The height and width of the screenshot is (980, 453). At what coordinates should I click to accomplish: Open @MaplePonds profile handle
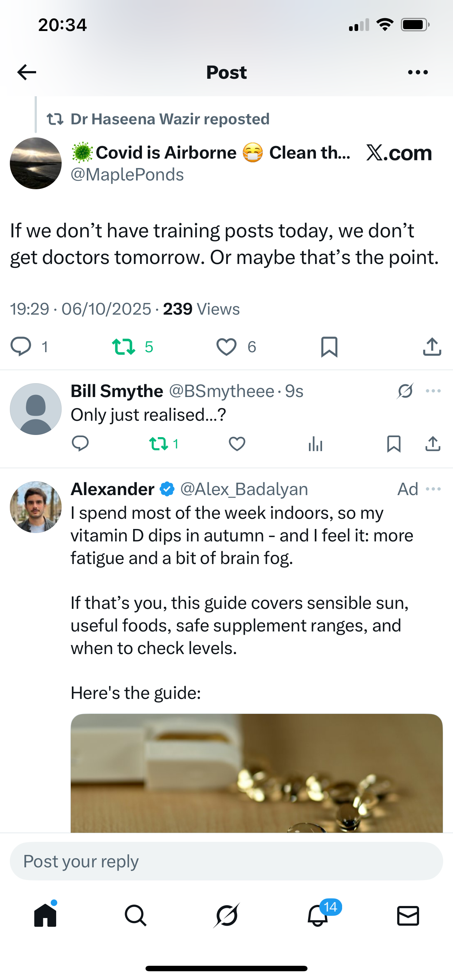click(x=127, y=175)
